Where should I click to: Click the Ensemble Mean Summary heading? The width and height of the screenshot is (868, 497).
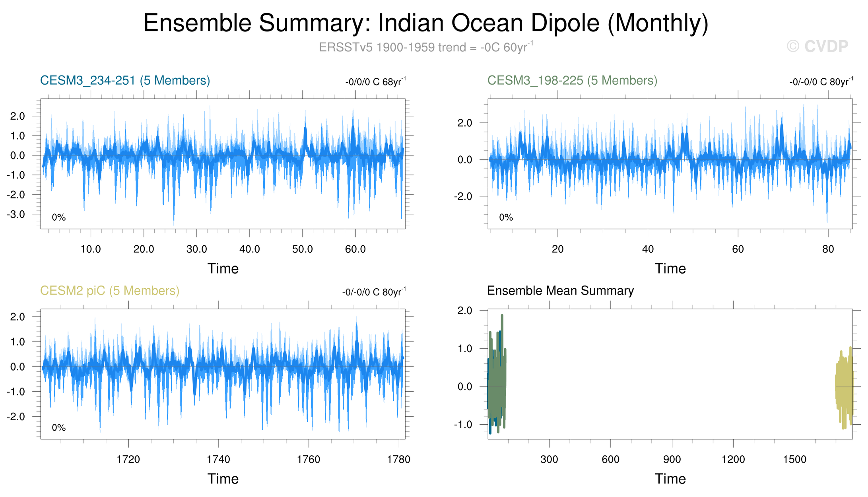[560, 291]
